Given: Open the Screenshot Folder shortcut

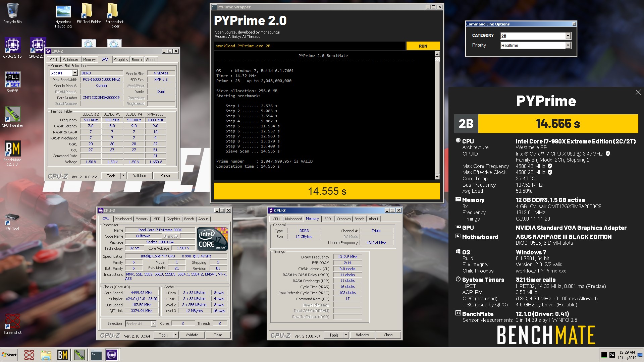Looking at the screenshot, I should pyautogui.click(x=114, y=15).
